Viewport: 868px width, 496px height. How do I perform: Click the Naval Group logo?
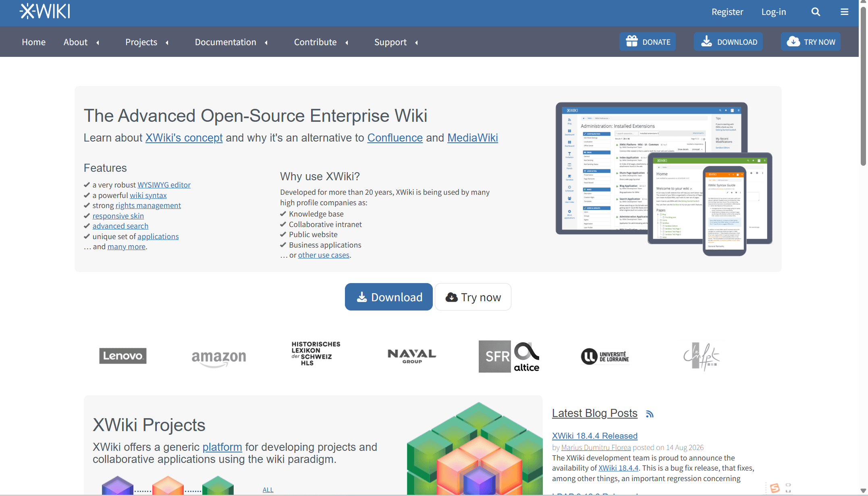tap(412, 356)
